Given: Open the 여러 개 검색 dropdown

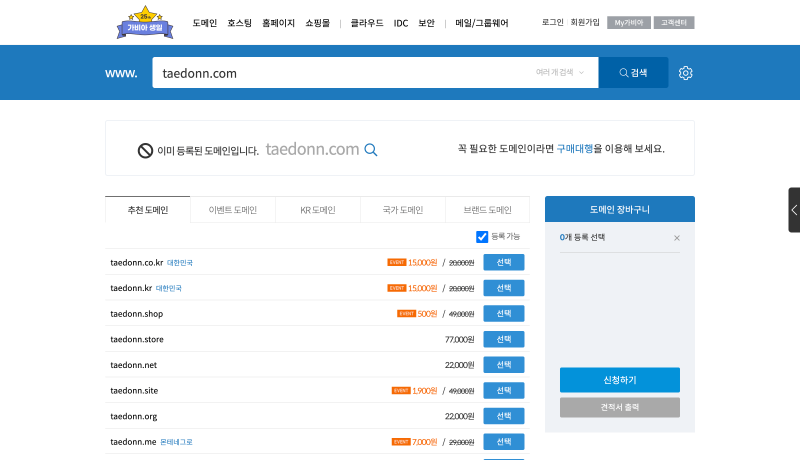Looking at the screenshot, I should coord(560,72).
